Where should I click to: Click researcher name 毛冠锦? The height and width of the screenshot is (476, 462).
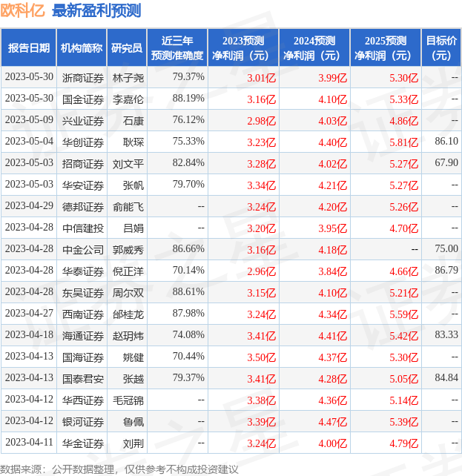tap(128, 400)
